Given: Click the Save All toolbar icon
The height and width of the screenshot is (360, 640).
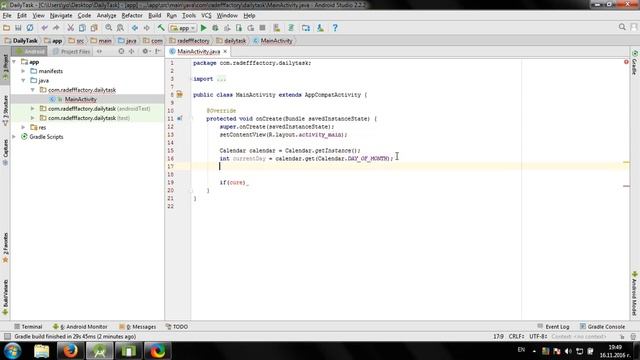Looking at the screenshot, I should [18, 28].
